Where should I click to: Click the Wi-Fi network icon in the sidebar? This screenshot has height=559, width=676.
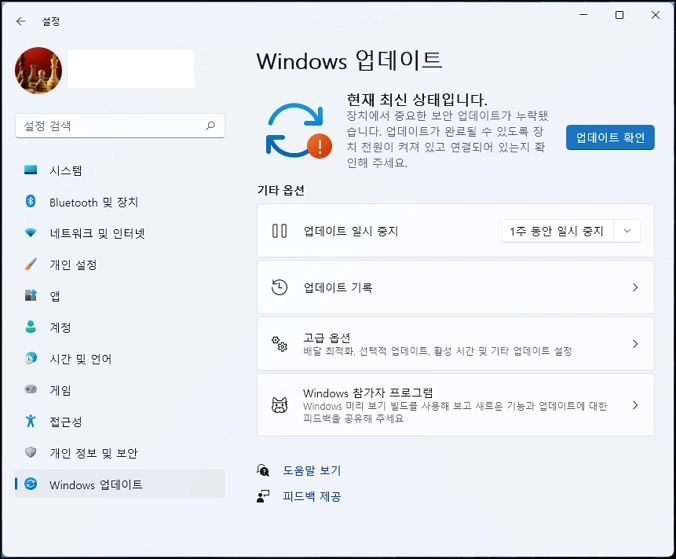pyautogui.click(x=31, y=233)
